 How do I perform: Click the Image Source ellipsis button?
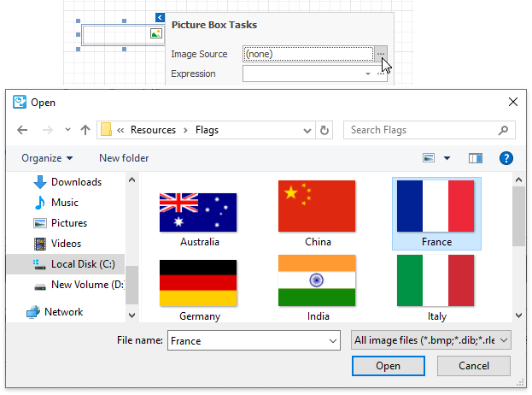[381, 55]
